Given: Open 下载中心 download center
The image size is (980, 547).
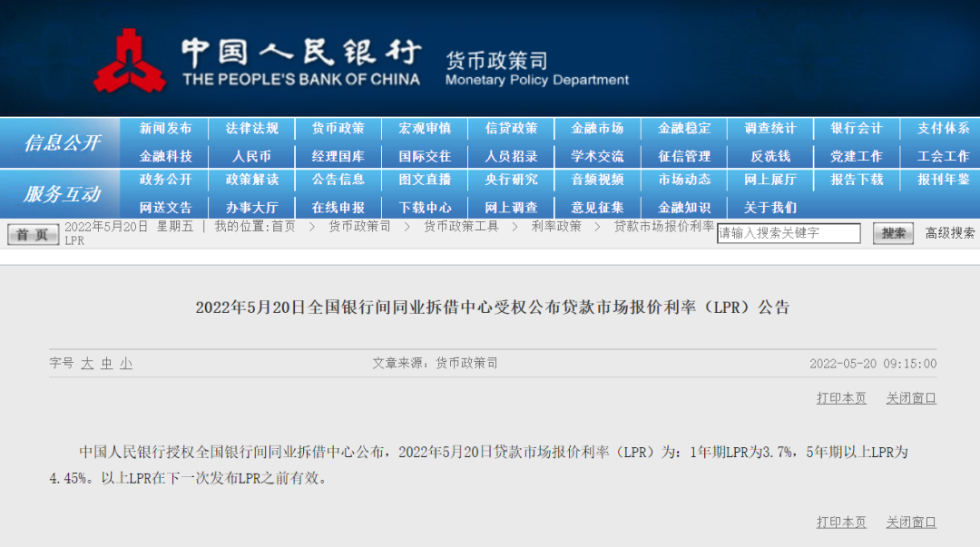Looking at the screenshot, I should (425, 208).
